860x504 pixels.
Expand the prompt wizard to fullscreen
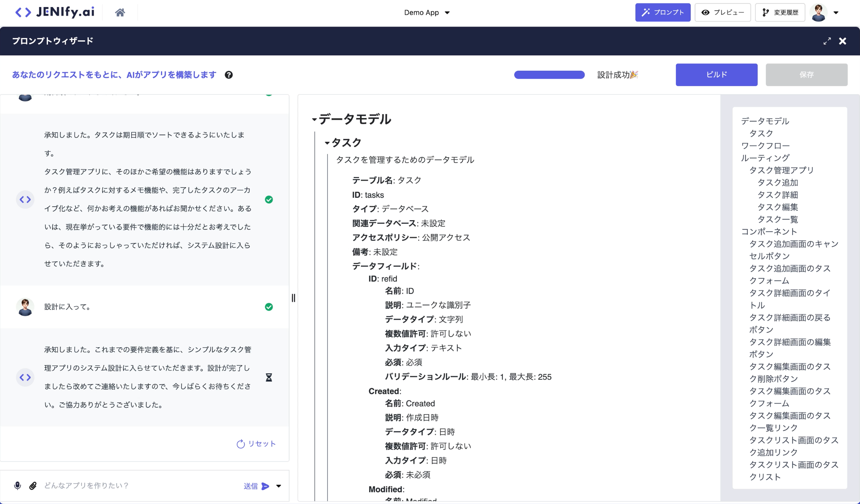tap(827, 41)
